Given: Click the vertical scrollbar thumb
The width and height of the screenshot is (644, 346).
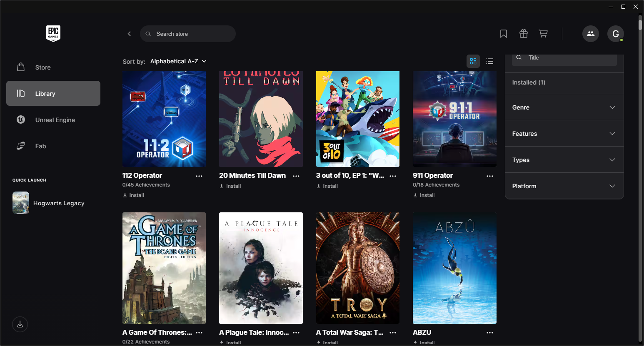Looking at the screenshot, I should coord(640,23).
